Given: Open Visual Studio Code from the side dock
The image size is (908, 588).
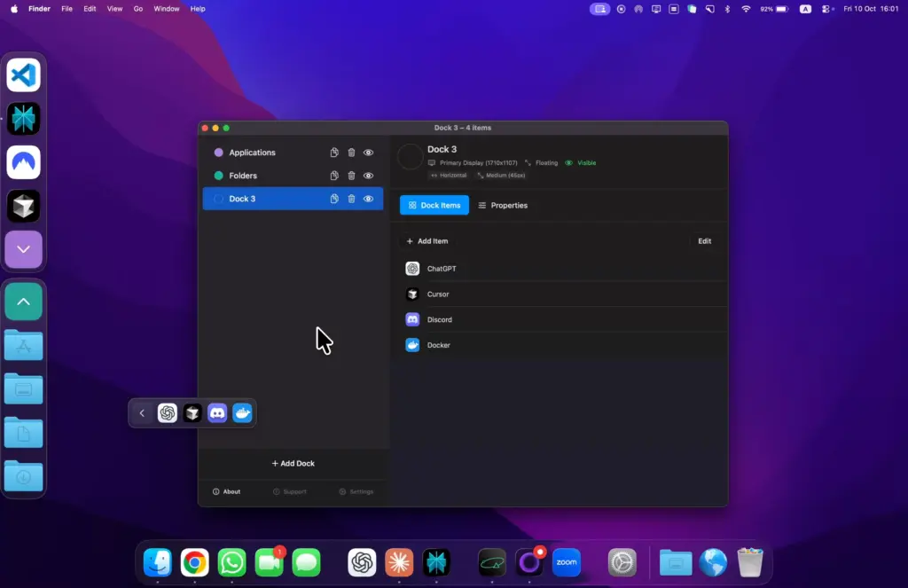Looking at the screenshot, I should [x=24, y=75].
